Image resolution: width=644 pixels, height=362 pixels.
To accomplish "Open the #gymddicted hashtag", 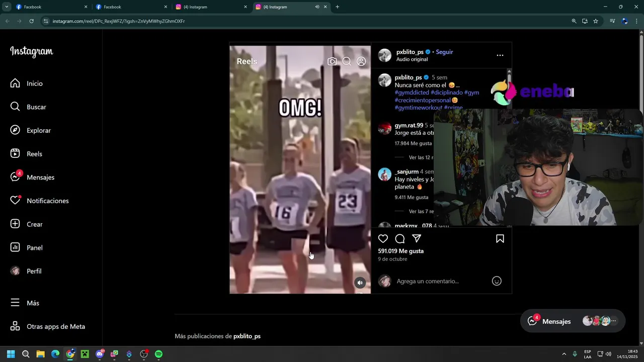I will point(412,93).
